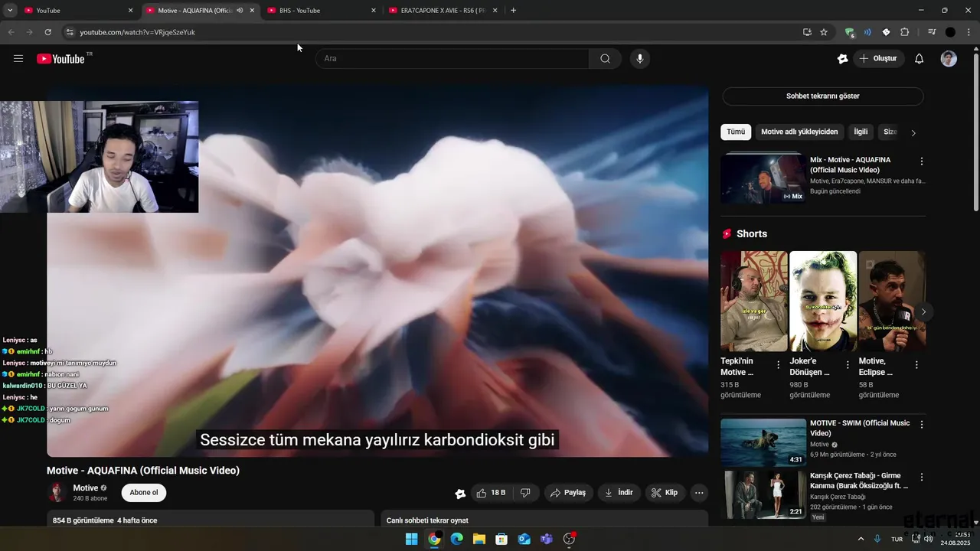980x551 pixels.
Task: Go to YouTube home via logo
Action: (x=60, y=59)
